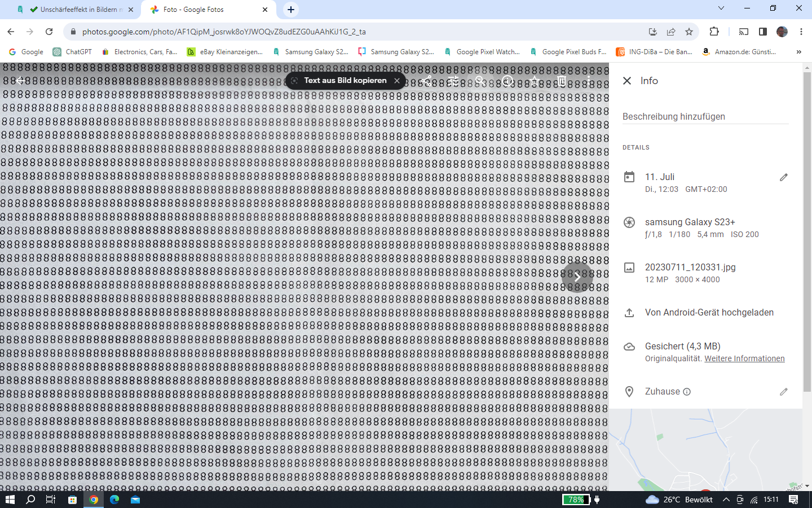
Task: Edit the Zuhause location with pencil icon
Action: [x=783, y=392]
